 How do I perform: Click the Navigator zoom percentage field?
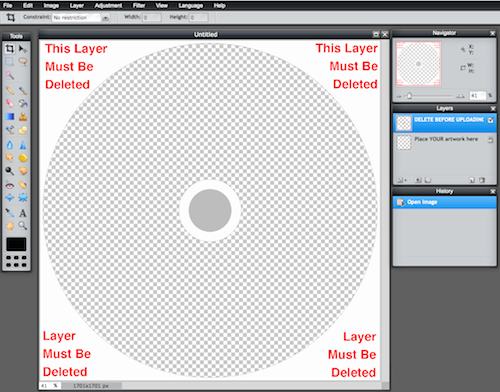point(477,96)
